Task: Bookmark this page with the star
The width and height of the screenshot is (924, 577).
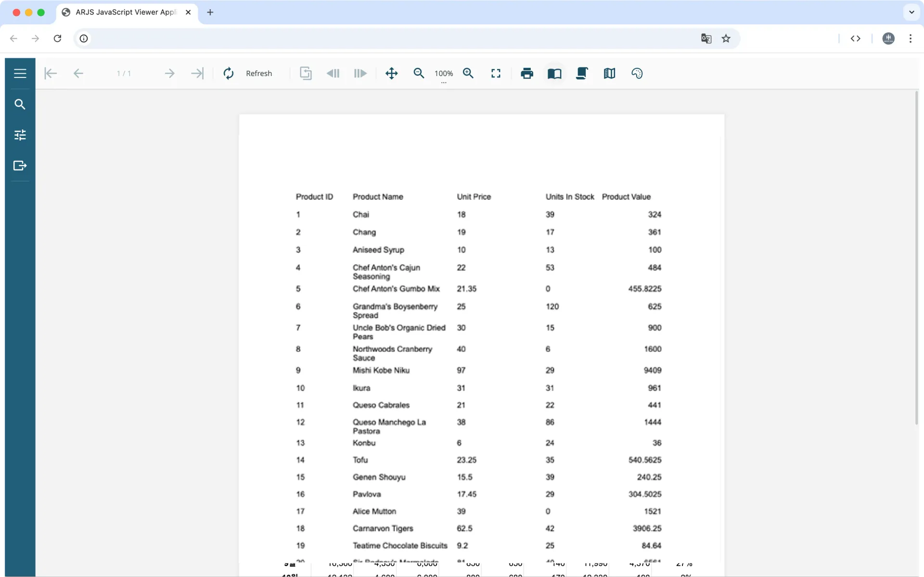Action: tap(726, 38)
